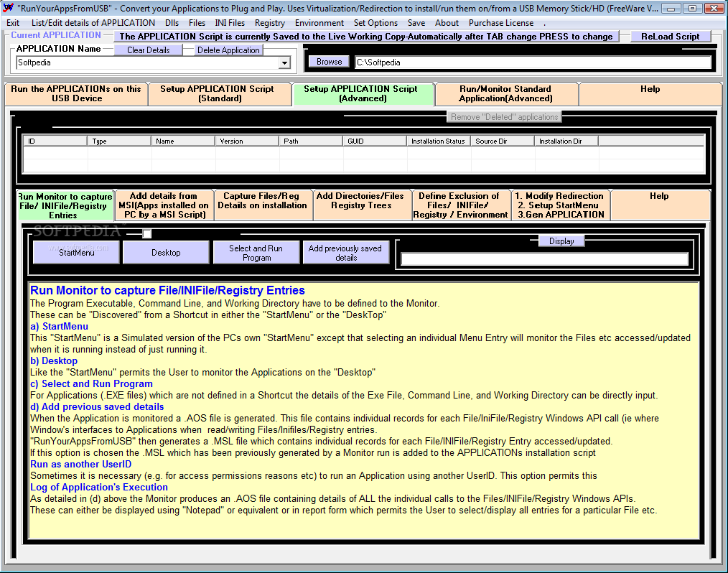
Task: Click the Installation Dir column header
Action: click(566, 141)
